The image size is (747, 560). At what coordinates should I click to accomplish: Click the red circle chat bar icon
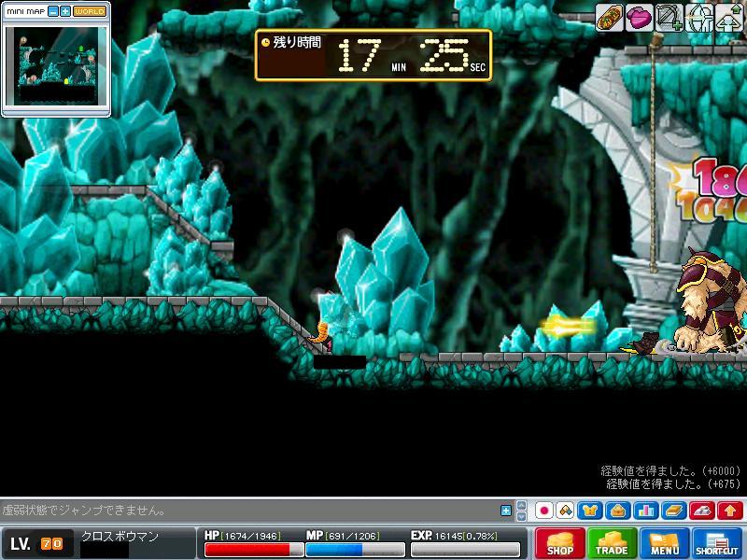pyautogui.click(x=544, y=511)
